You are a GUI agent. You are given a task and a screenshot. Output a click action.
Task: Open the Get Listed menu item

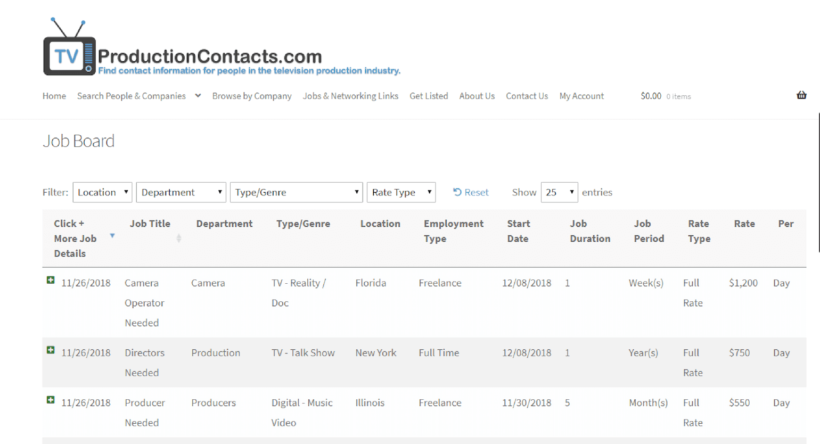click(x=429, y=96)
